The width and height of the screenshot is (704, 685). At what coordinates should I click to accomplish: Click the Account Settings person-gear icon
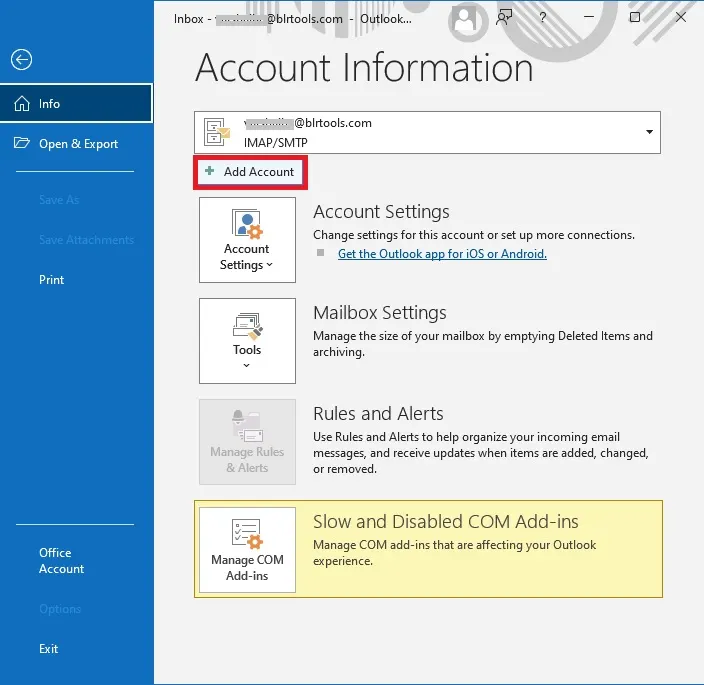click(247, 224)
